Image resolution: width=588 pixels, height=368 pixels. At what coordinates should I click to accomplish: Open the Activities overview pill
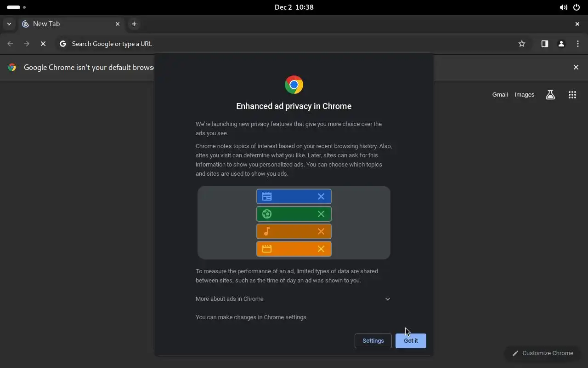[x=16, y=7]
